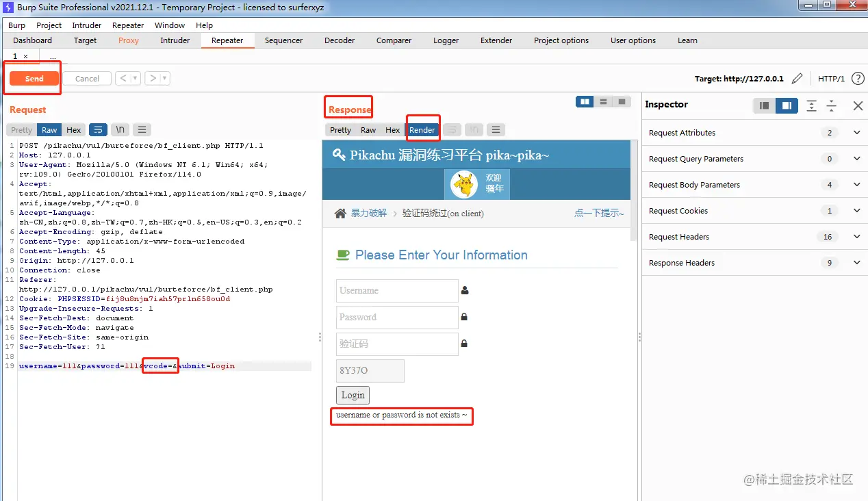Click the 8Y37O captcha image
868x501 pixels.
pyautogui.click(x=370, y=371)
